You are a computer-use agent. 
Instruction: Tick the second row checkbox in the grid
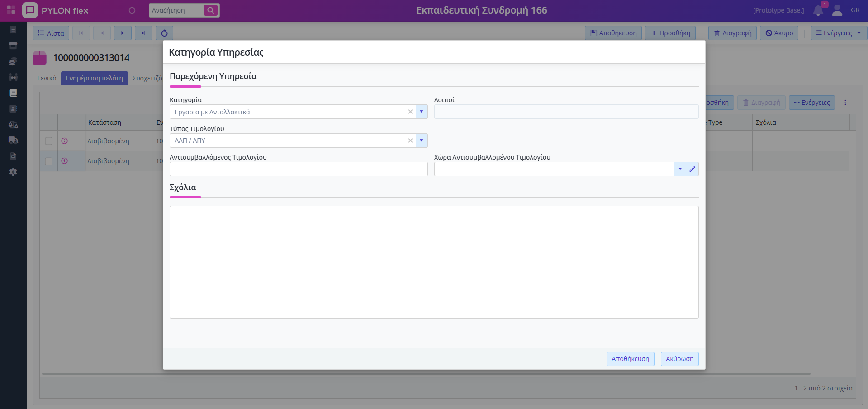coord(49,161)
